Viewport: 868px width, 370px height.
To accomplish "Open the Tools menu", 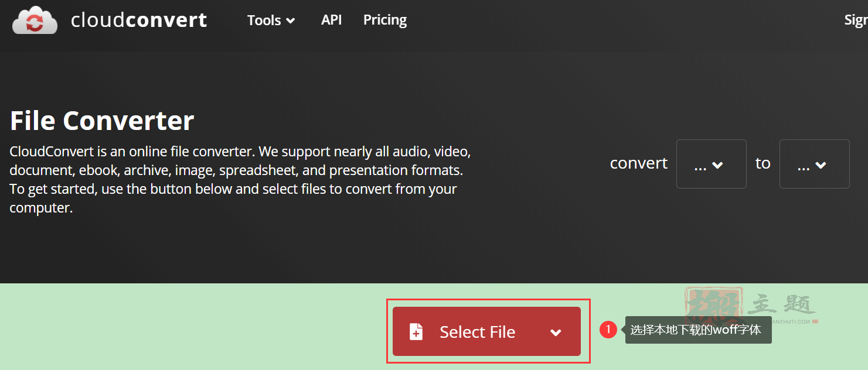I will point(271,20).
